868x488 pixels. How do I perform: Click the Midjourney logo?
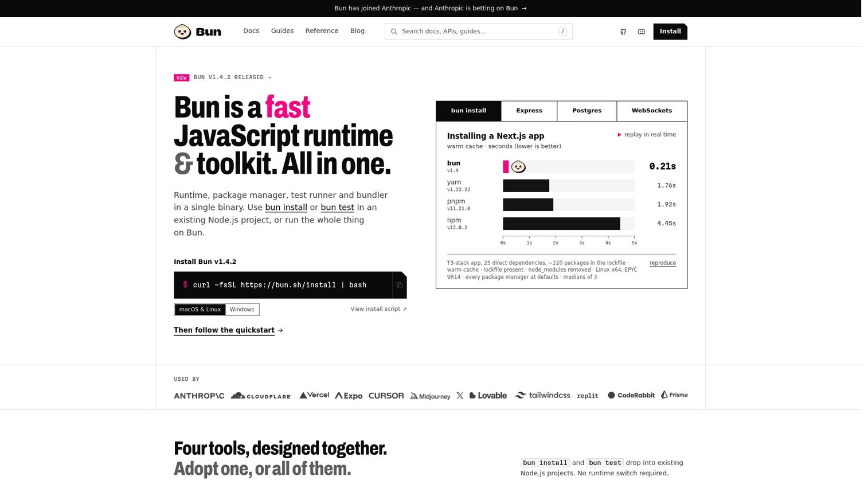click(x=430, y=396)
